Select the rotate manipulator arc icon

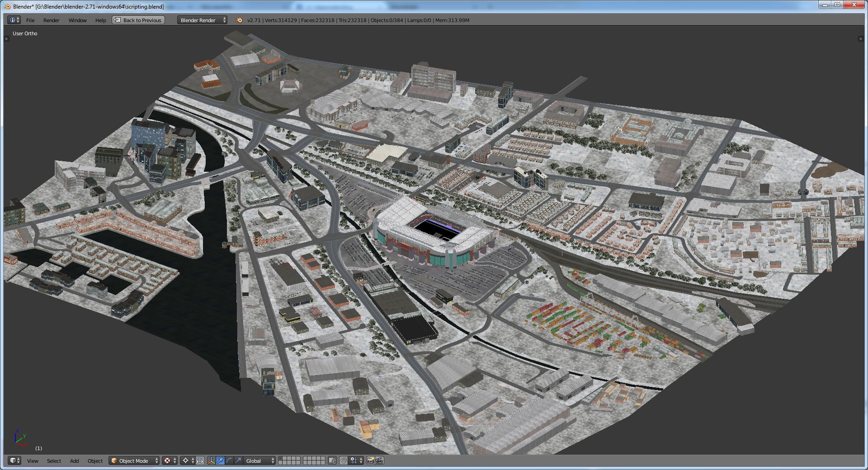pos(229,461)
